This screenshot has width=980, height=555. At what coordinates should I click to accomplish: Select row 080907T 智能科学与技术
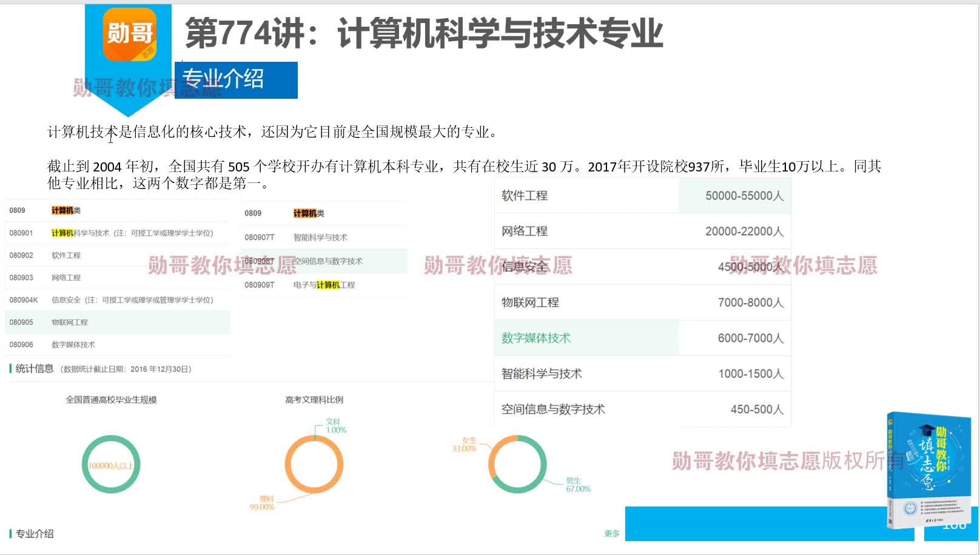324,238
